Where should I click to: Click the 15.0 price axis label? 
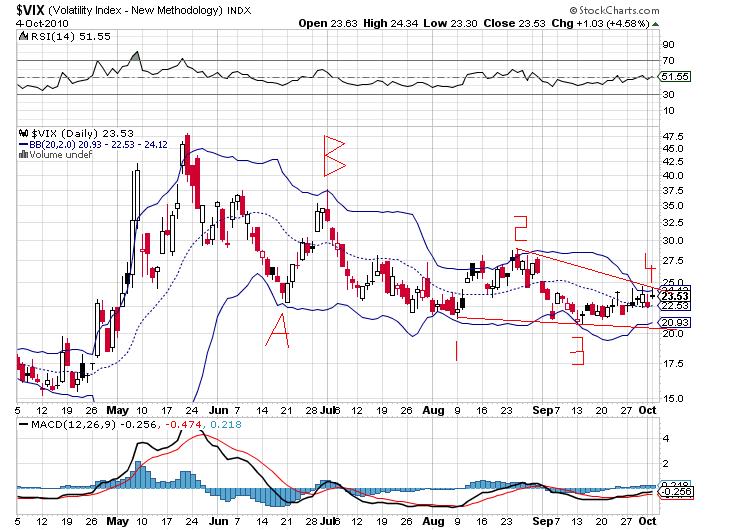pyautogui.click(x=673, y=399)
